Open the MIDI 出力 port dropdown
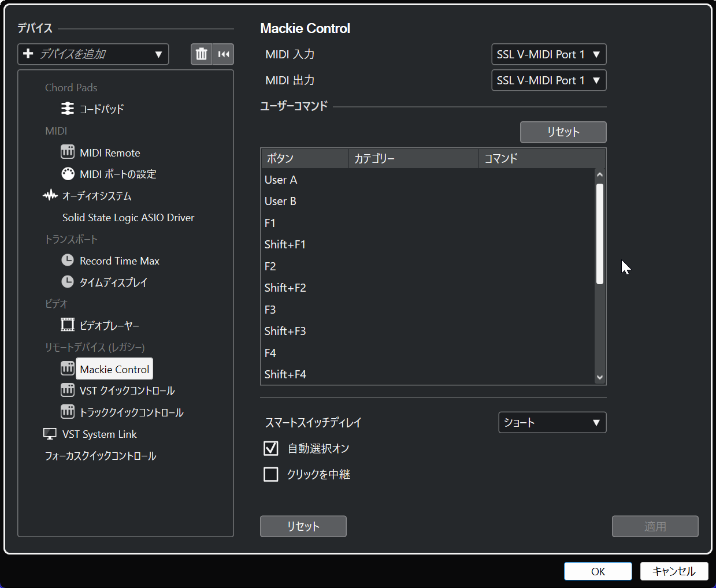Screen dimensions: 716x588 coord(548,80)
